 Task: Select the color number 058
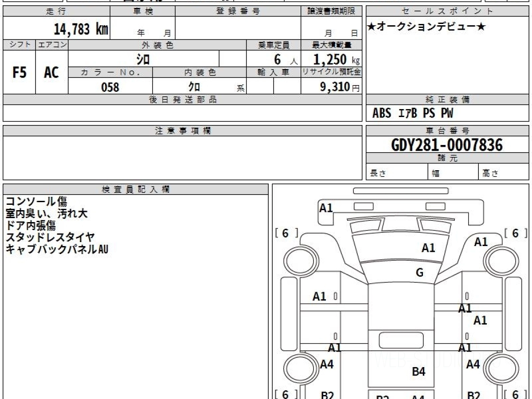[110, 87]
